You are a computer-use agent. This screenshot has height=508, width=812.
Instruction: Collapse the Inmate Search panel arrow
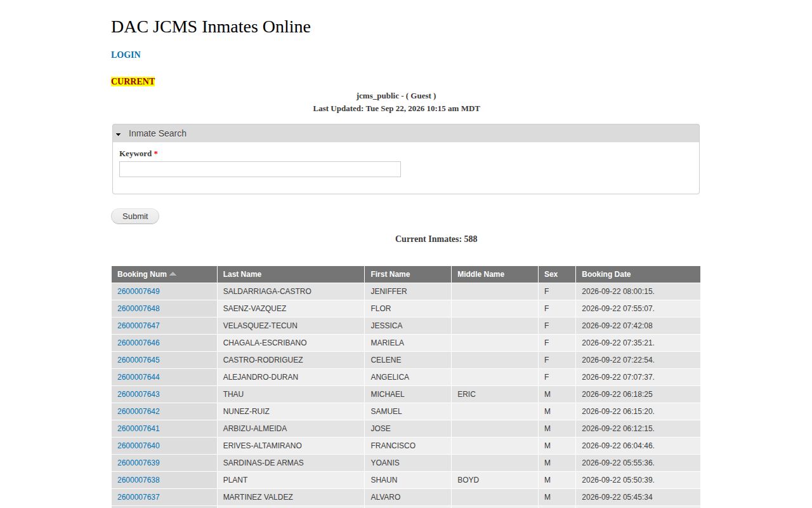point(119,134)
